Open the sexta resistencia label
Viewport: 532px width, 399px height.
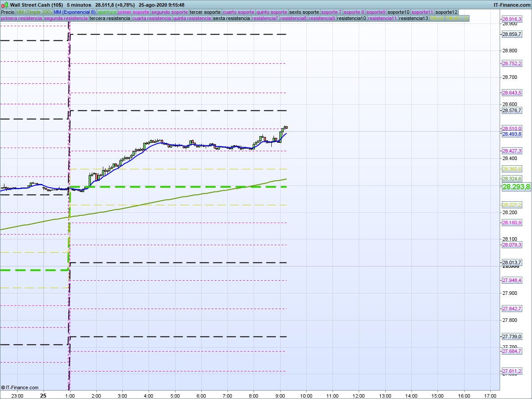point(231,19)
